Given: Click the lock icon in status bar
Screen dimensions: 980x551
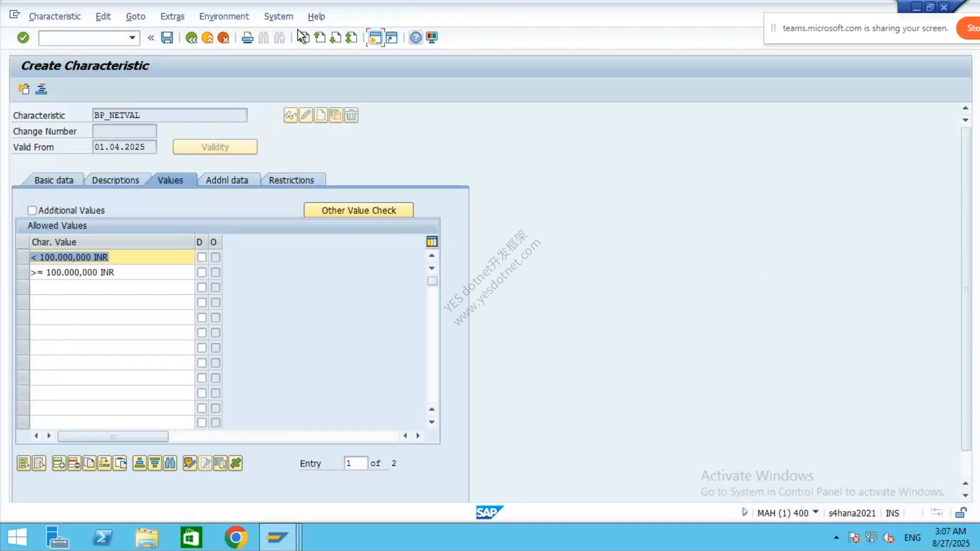Looking at the screenshot, I should 961,513.
